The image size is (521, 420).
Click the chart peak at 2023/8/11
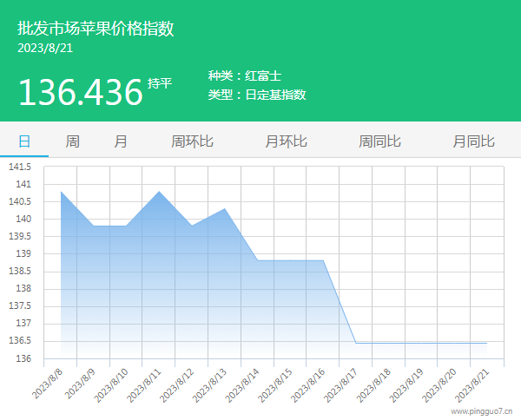pyautogui.click(x=159, y=191)
